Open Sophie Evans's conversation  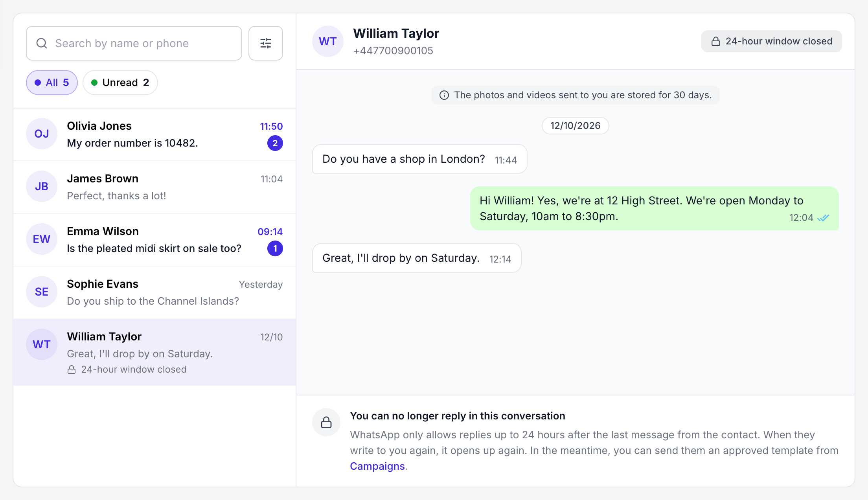[x=154, y=292]
